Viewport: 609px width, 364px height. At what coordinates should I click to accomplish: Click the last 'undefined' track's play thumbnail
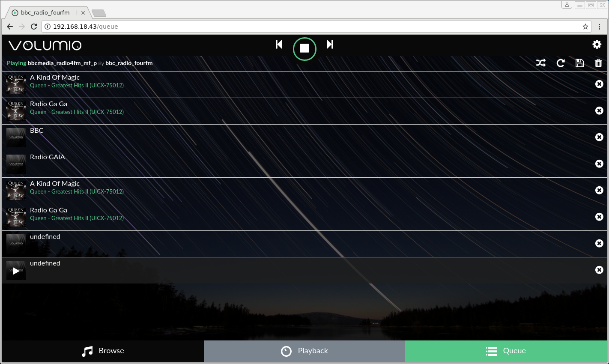coord(15,270)
